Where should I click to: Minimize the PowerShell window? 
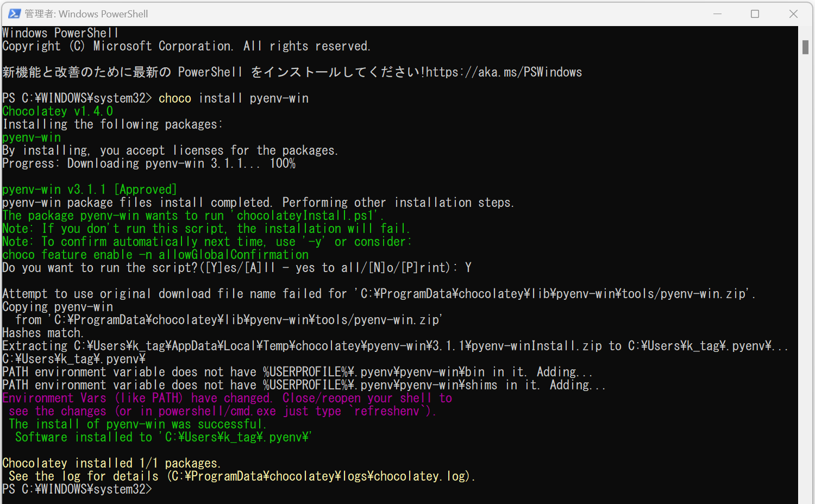point(718,13)
